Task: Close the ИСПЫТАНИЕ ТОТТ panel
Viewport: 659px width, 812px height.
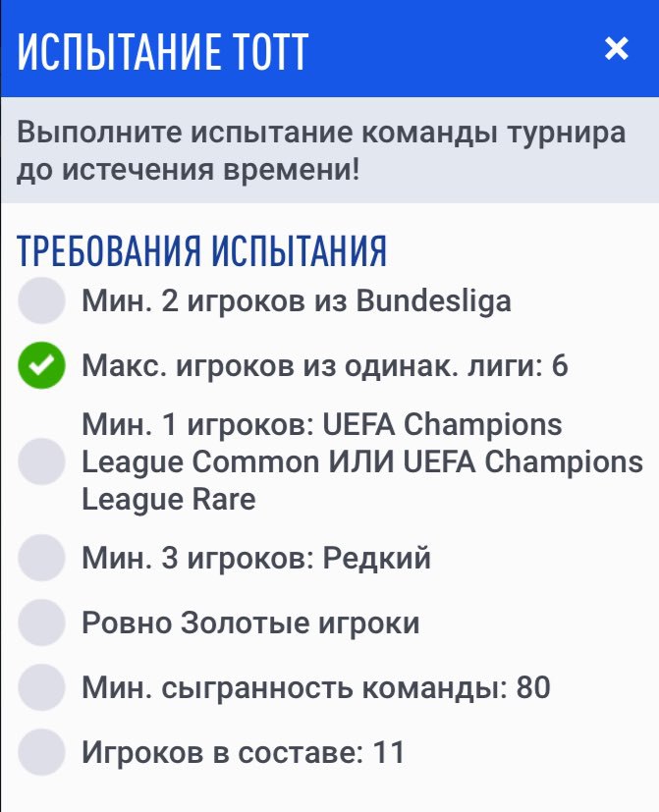Action: coord(616,48)
